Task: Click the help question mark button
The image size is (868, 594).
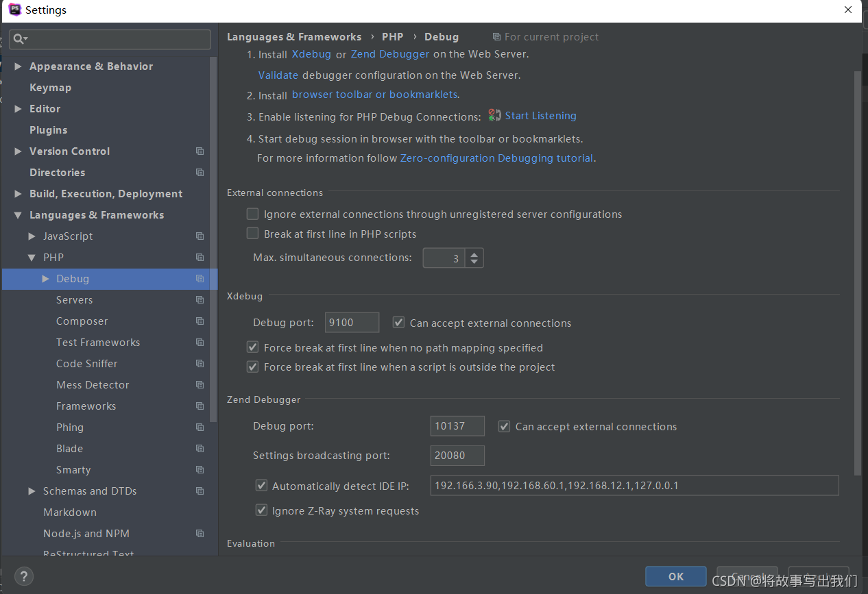Action: pos(23,576)
